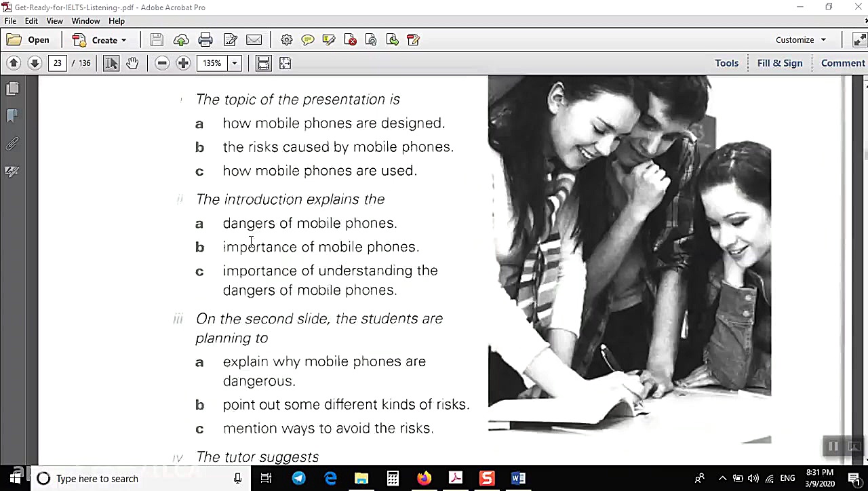
Task: Click the page number input field
Action: coord(58,62)
